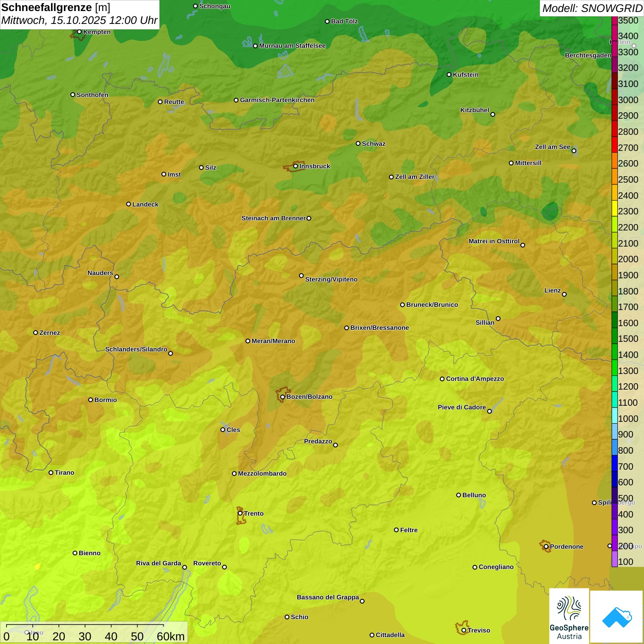Click the Sterzing/Vipiteno label
This screenshot has width=644, height=644.
[331, 279]
